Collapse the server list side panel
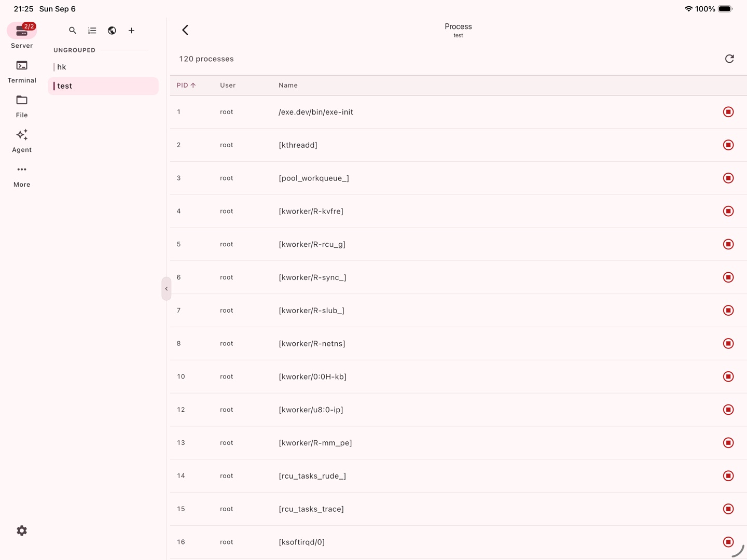 click(167, 289)
